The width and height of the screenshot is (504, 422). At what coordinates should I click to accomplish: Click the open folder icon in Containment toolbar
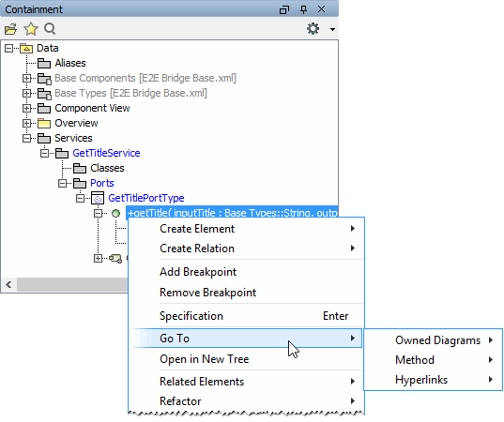pyautogui.click(x=10, y=29)
